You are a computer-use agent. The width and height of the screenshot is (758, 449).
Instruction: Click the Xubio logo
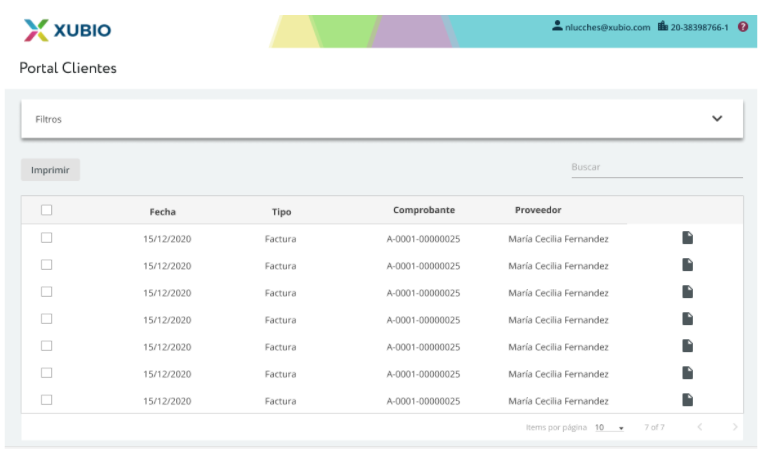67,30
